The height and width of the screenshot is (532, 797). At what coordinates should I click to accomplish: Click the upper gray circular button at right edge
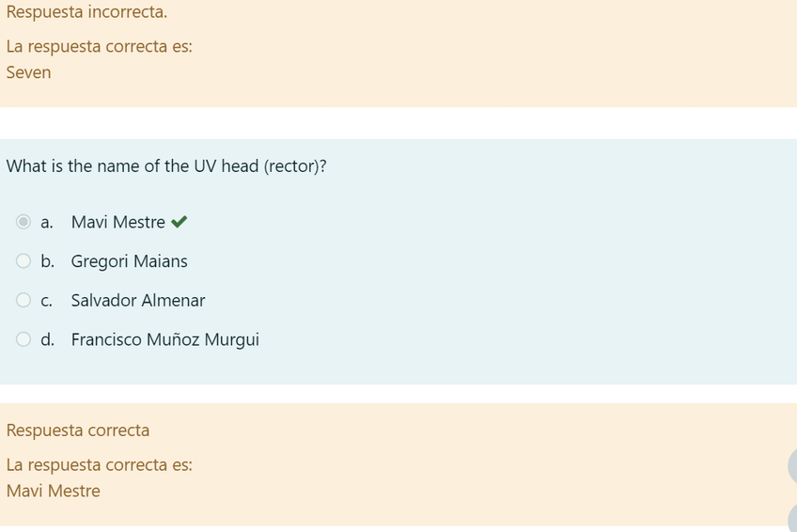(792, 466)
